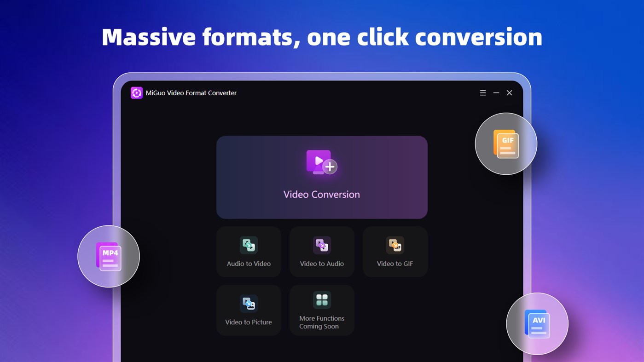The width and height of the screenshot is (644, 362).
Task: Select the Audio to Video conversion icon
Action: [249, 245]
